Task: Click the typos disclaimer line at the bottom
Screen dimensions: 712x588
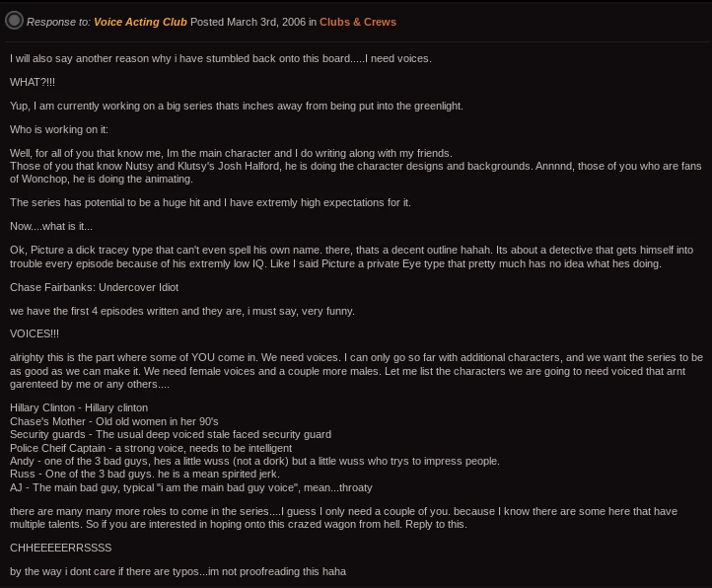Action: [x=178, y=571]
